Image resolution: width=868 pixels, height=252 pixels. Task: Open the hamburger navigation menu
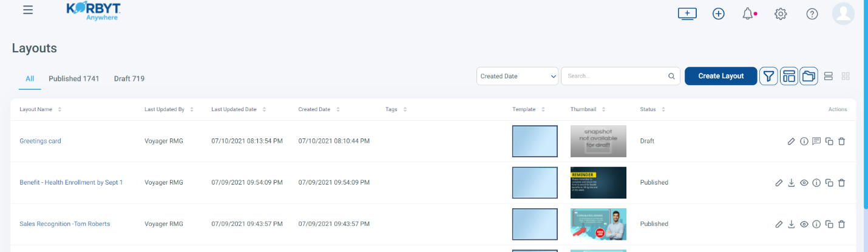click(28, 10)
